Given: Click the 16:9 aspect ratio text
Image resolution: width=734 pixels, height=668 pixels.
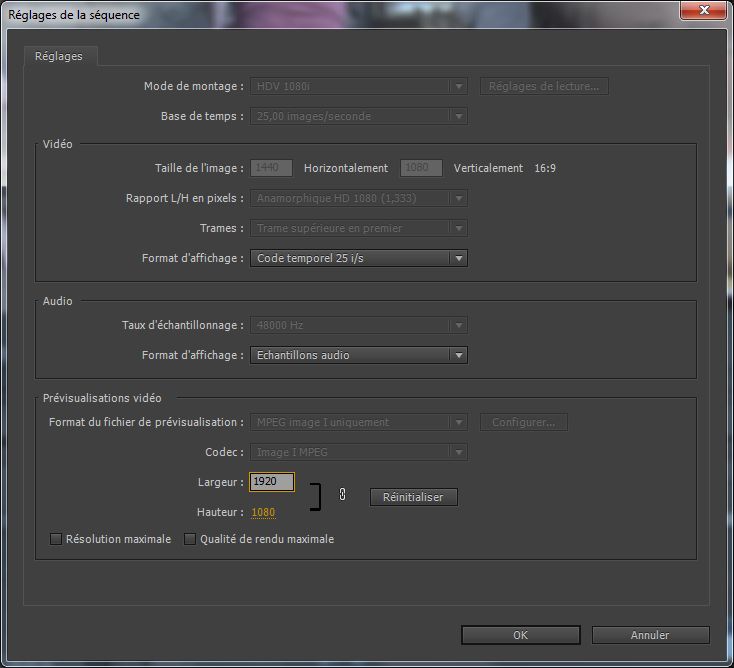Looking at the screenshot, I should [x=545, y=168].
